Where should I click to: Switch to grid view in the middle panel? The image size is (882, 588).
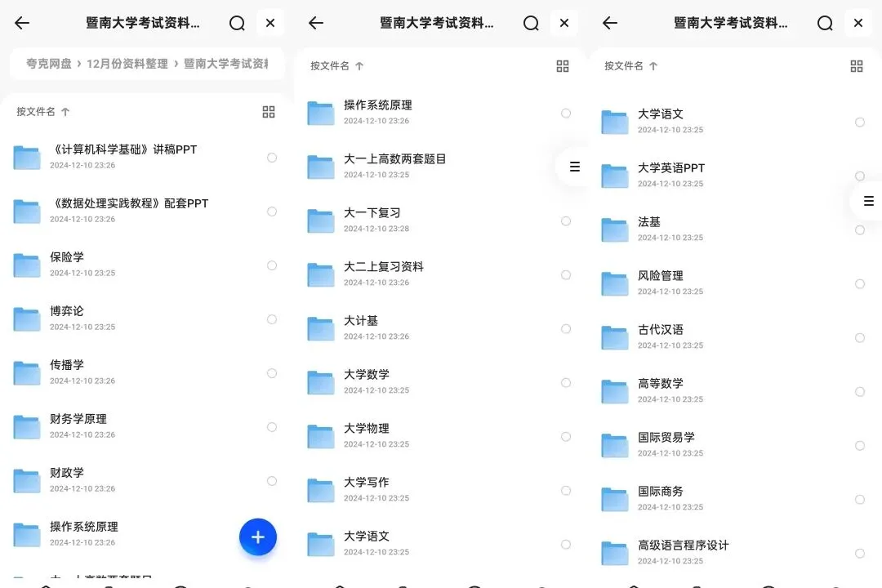[x=563, y=66]
